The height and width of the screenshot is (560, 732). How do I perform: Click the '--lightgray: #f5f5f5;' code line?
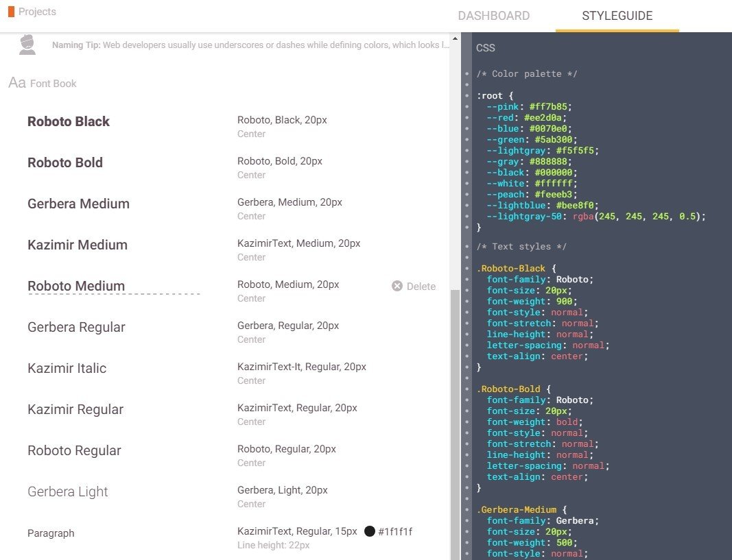coord(543,151)
